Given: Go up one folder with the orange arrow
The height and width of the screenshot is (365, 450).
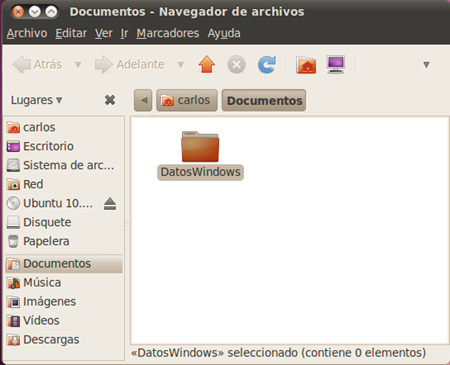Looking at the screenshot, I should 207,64.
